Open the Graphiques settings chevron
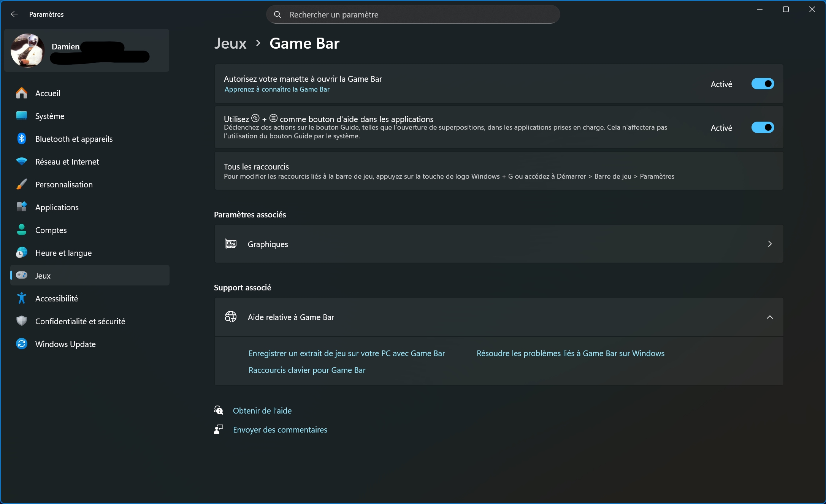The height and width of the screenshot is (504, 826). (x=770, y=244)
